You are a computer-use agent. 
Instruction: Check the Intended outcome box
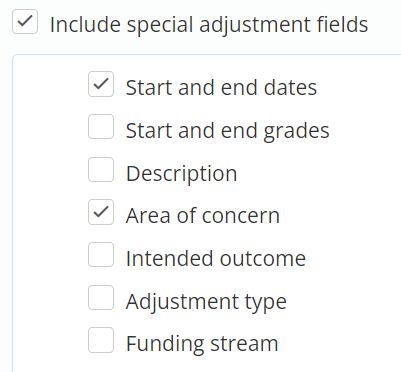101,255
